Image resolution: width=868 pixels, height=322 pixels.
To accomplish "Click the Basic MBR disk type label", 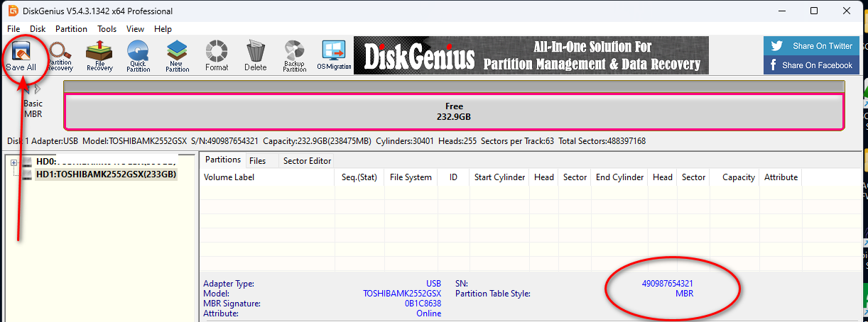I will tap(33, 109).
